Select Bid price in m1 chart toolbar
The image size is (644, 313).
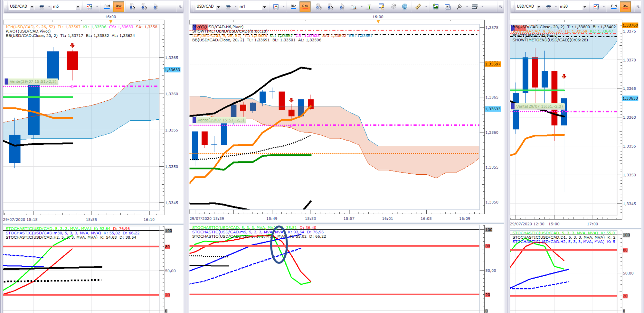(293, 6)
